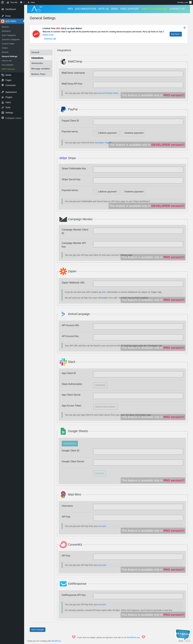Screen dimensions: 193x644
Task: Click Google Sheets Instructions button
Action: 70,444
